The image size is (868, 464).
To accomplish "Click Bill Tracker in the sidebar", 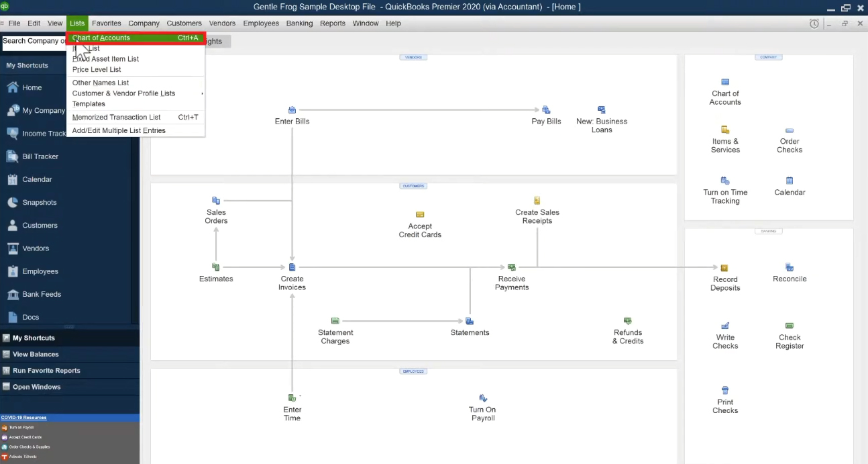I will click(40, 156).
